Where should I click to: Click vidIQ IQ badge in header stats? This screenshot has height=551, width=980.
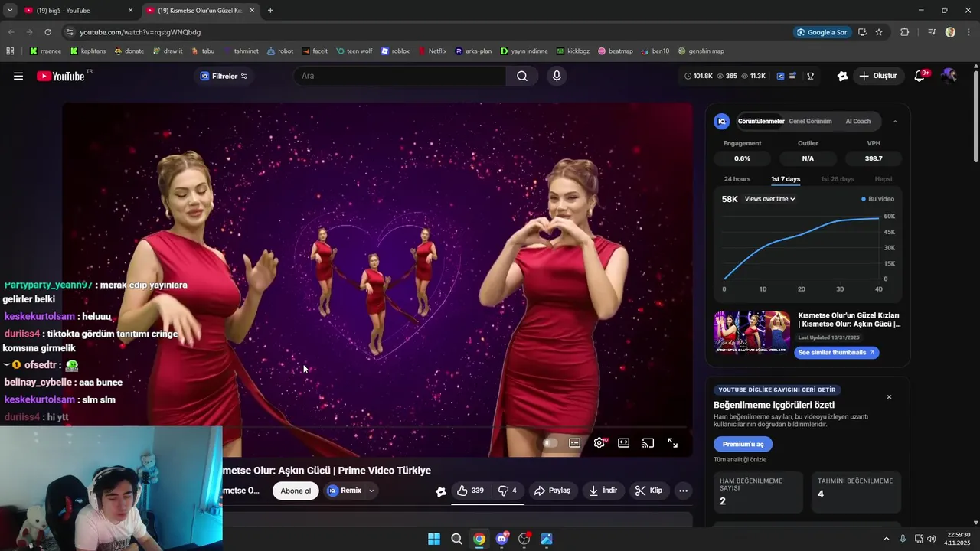[780, 76]
